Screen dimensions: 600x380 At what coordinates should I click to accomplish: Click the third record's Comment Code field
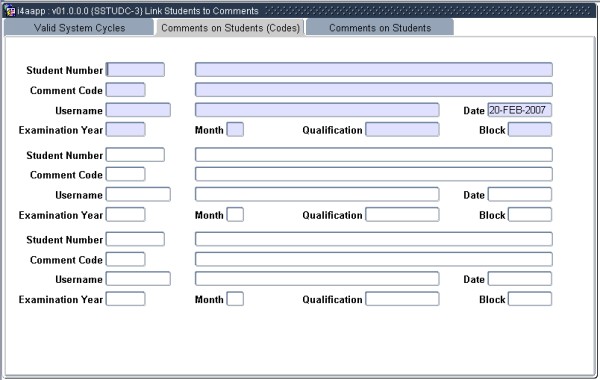126,259
